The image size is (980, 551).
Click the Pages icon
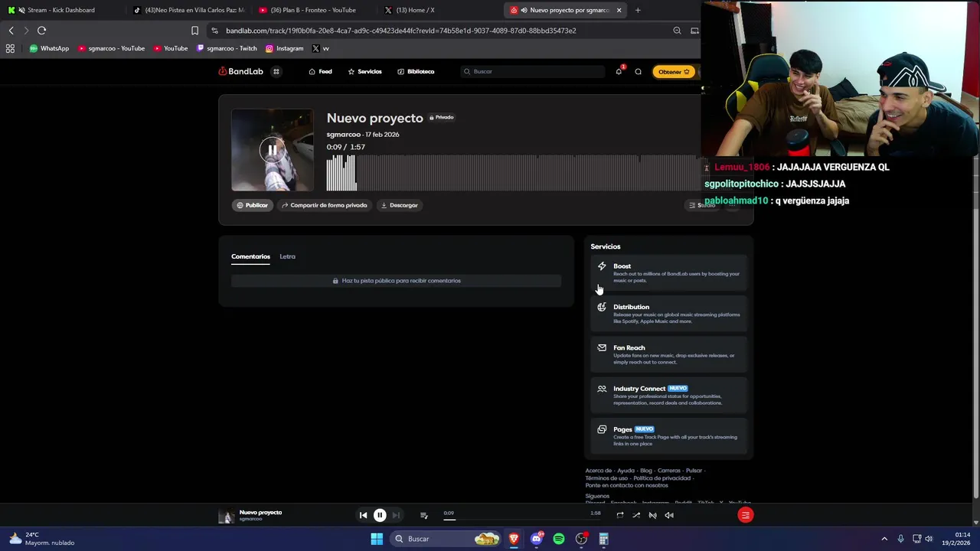[x=602, y=429]
